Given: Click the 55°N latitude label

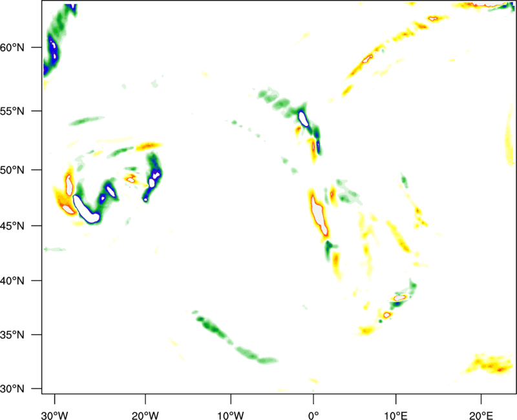Looking at the screenshot, I should (x=12, y=111).
